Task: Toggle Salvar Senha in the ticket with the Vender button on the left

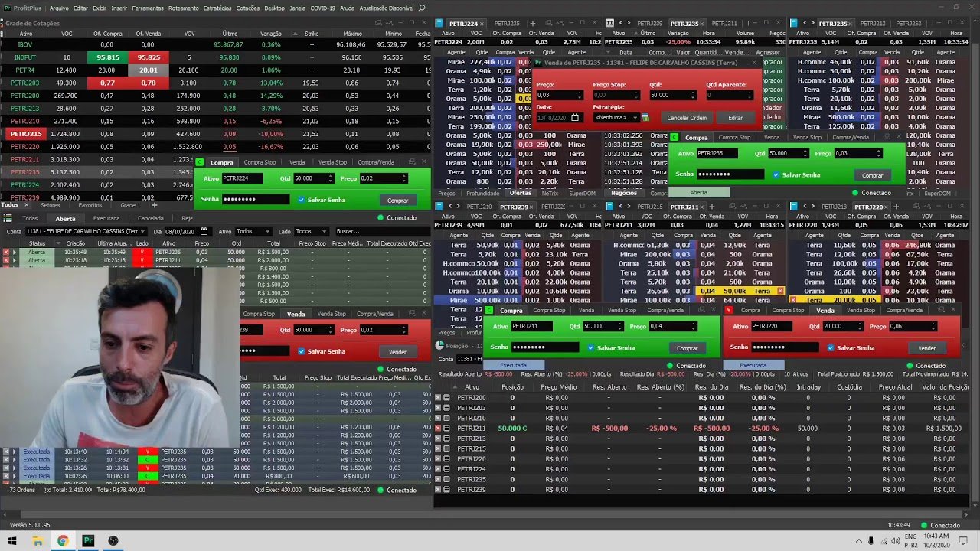Action: coord(301,351)
